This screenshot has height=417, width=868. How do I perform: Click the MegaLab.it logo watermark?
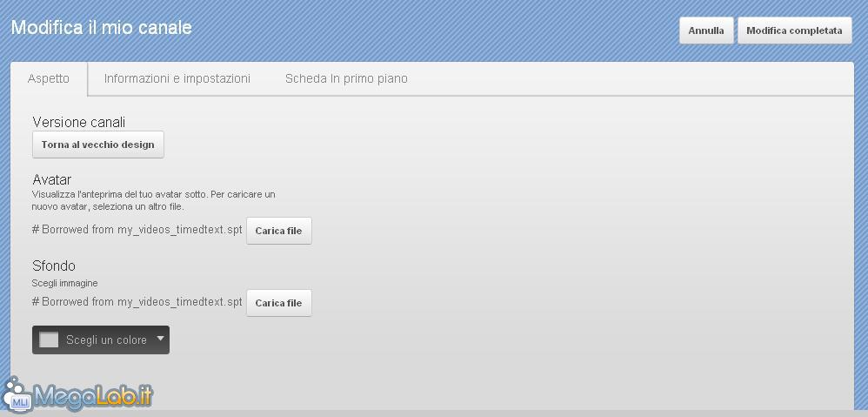coord(77,395)
